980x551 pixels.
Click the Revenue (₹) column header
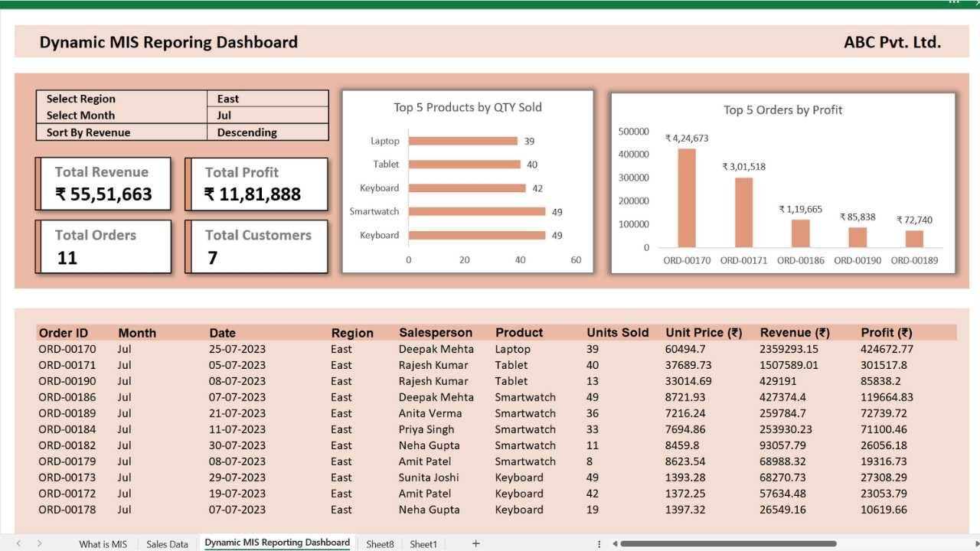pos(795,333)
